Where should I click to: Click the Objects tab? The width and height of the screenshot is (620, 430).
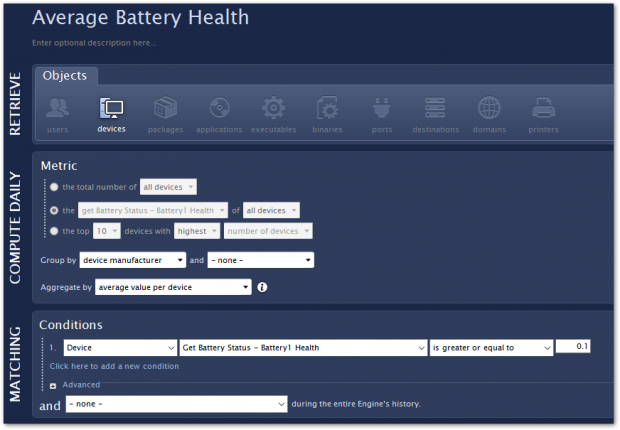pyautogui.click(x=65, y=76)
